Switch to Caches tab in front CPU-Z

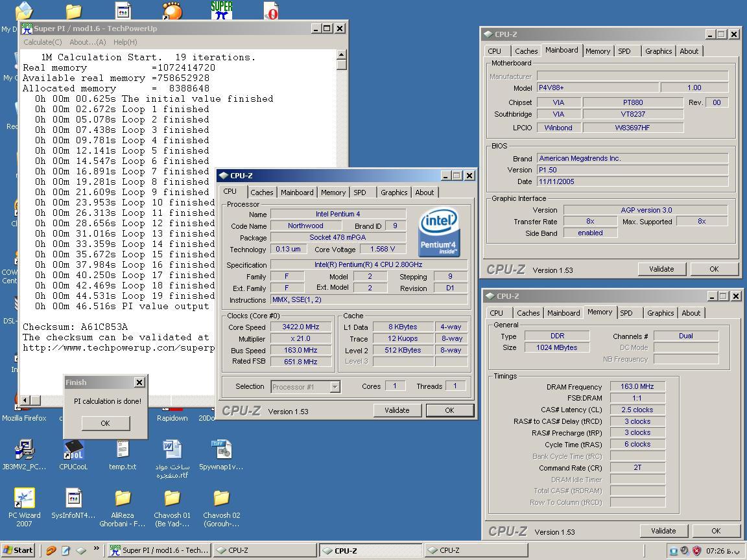point(261,192)
